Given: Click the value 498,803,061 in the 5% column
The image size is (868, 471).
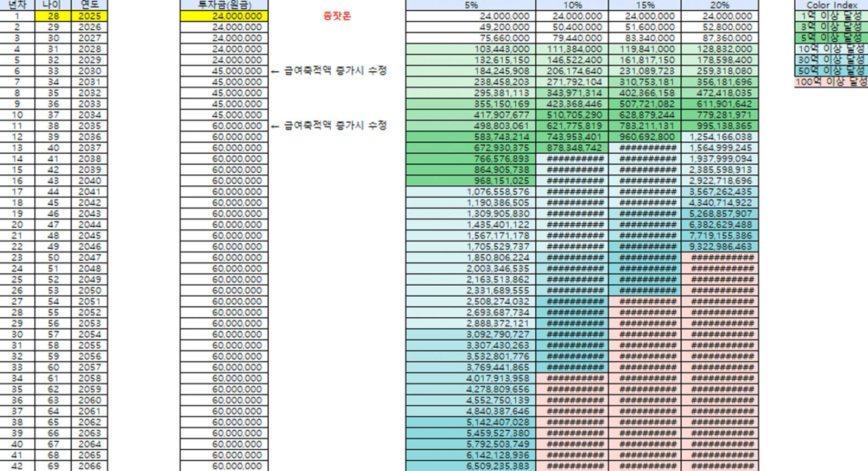Looking at the screenshot, I should [471, 125].
